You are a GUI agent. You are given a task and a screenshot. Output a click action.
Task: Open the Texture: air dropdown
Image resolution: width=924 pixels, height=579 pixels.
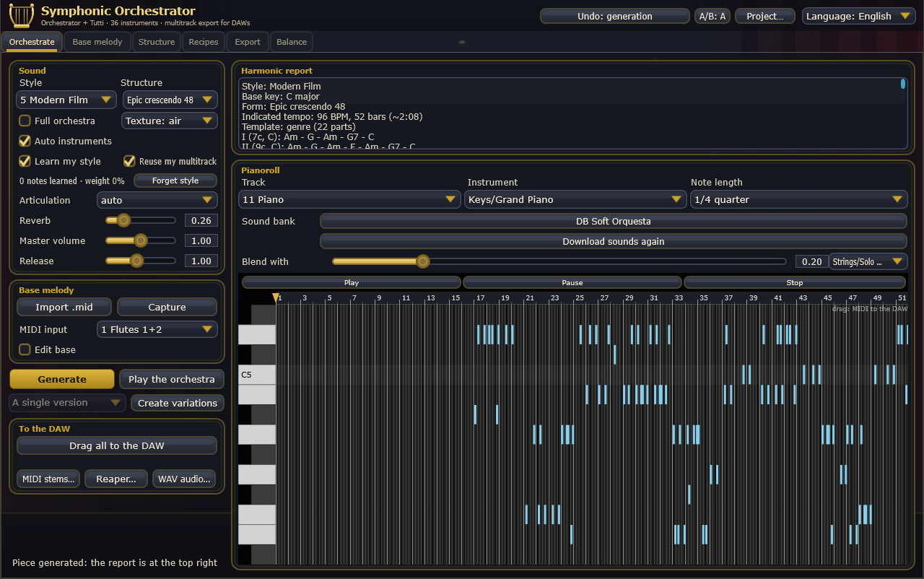point(170,121)
